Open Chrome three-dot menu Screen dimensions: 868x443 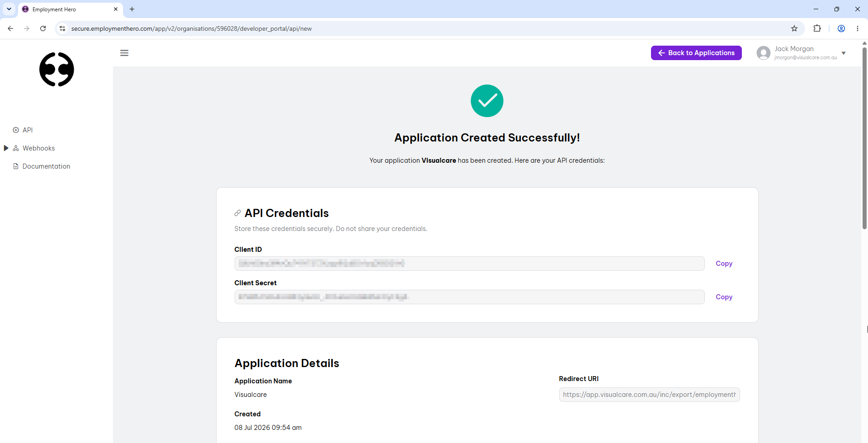[858, 28]
